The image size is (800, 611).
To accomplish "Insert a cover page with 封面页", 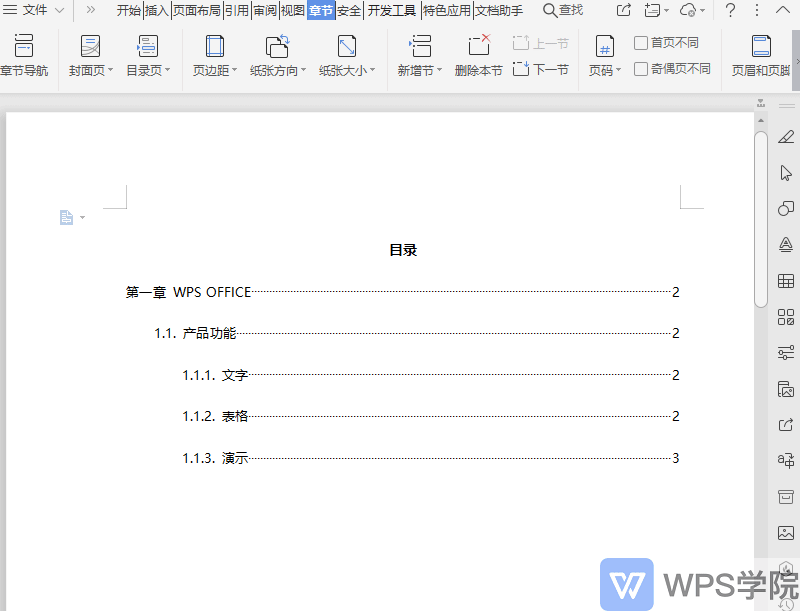I will 90,55.
